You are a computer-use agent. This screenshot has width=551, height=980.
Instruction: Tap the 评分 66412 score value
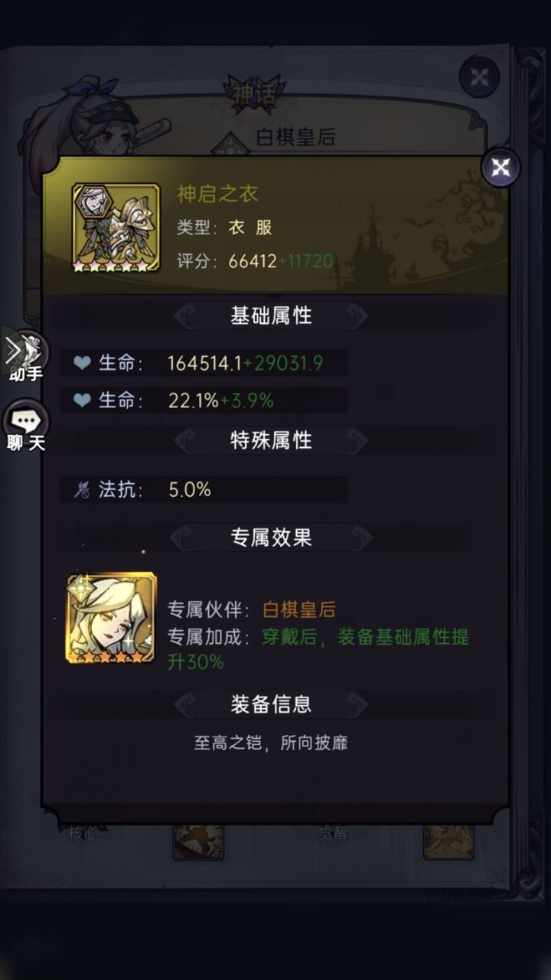point(253,261)
